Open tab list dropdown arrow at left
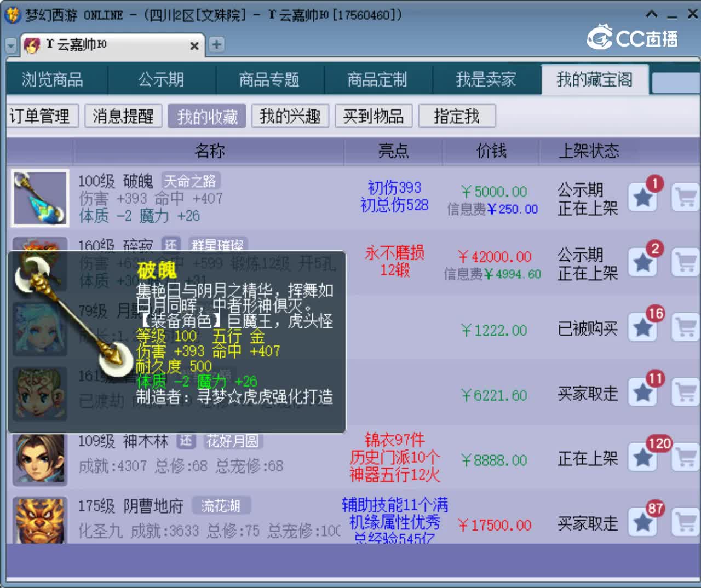The image size is (701, 588). (11, 46)
